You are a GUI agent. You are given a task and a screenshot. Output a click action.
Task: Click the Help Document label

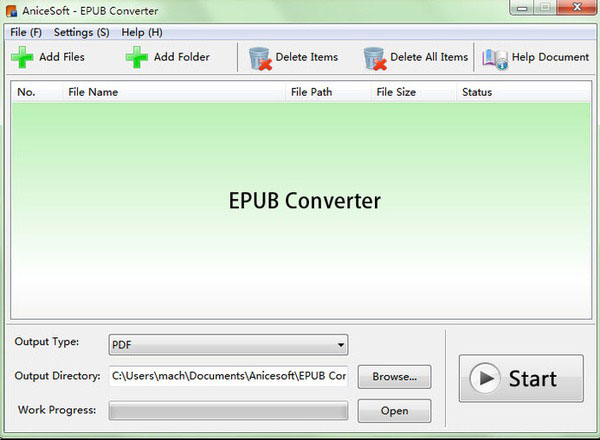coord(550,57)
